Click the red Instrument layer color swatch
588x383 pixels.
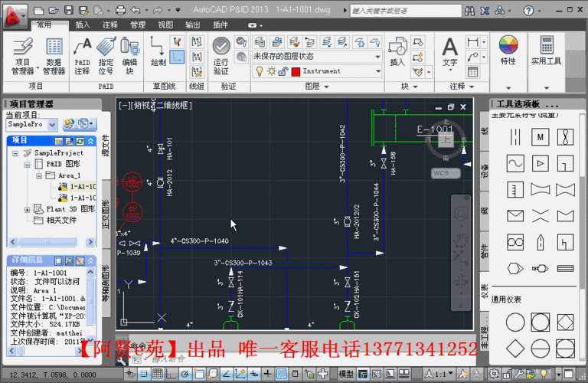(296, 71)
